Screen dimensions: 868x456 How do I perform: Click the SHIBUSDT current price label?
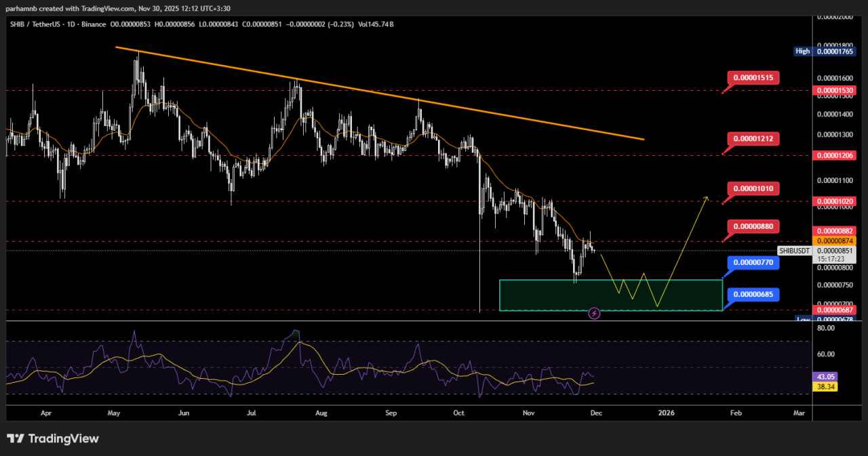click(x=794, y=251)
